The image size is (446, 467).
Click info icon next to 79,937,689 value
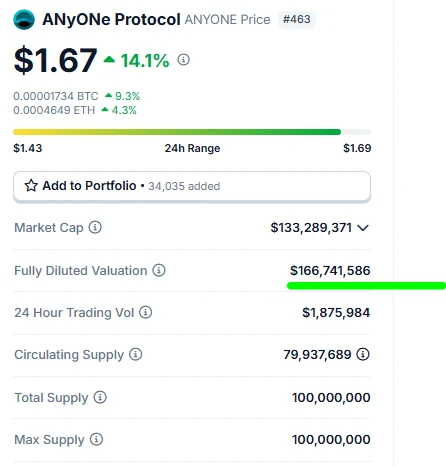(x=363, y=354)
